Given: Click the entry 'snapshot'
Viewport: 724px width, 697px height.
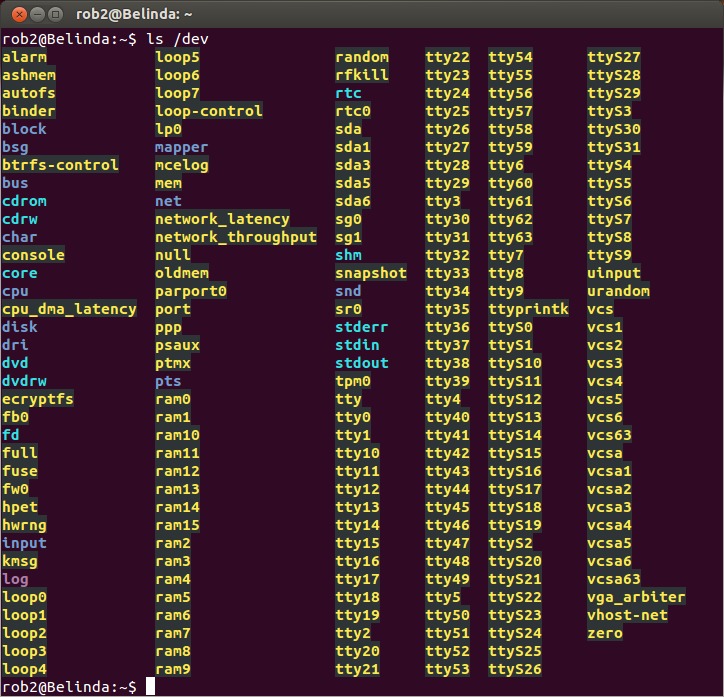Looking at the screenshot, I should tap(371, 273).
